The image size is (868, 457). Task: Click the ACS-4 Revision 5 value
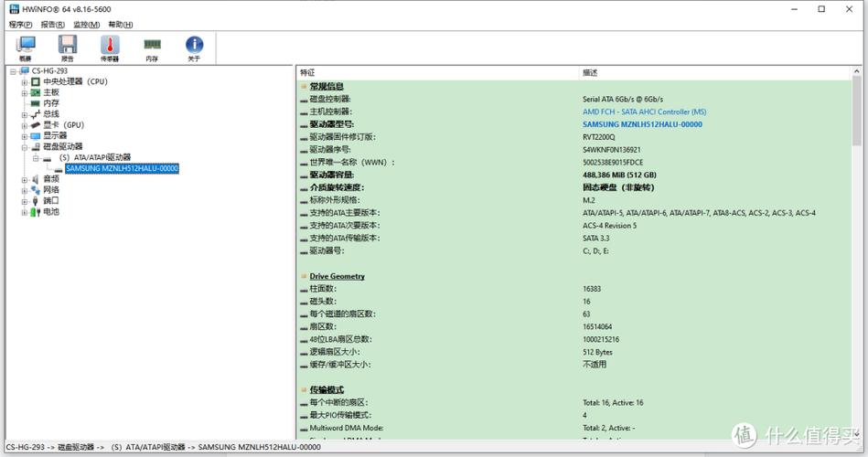tap(609, 226)
